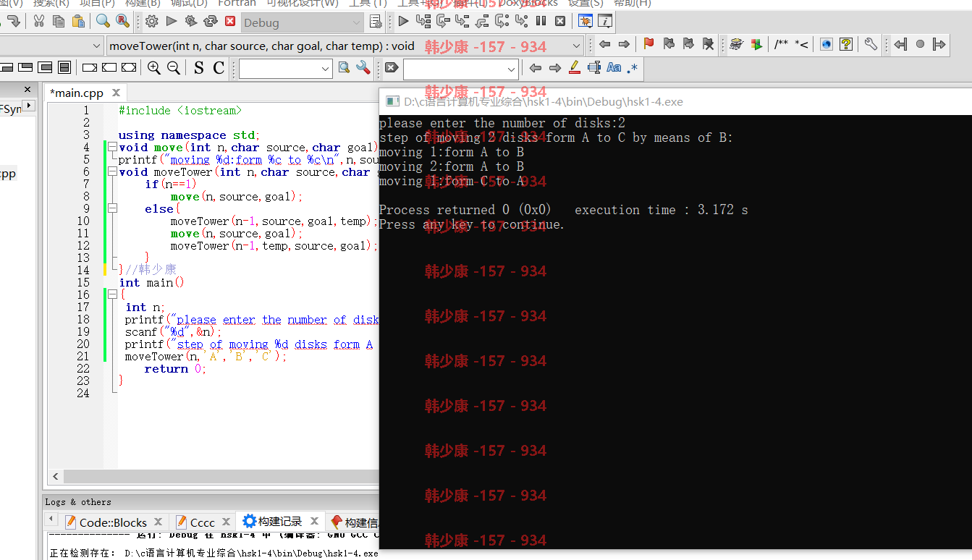
Task: Stop the debugger with the X icon
Action: tap(560, 21)
